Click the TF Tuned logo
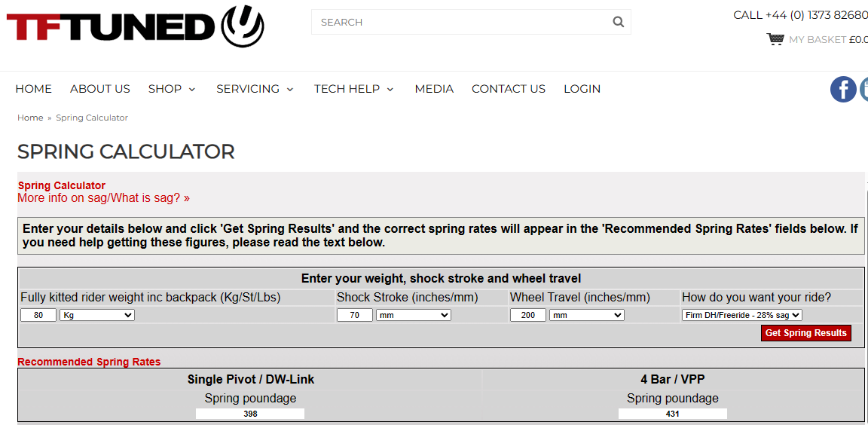Screen dimensions: 868x425 point(135,27)
